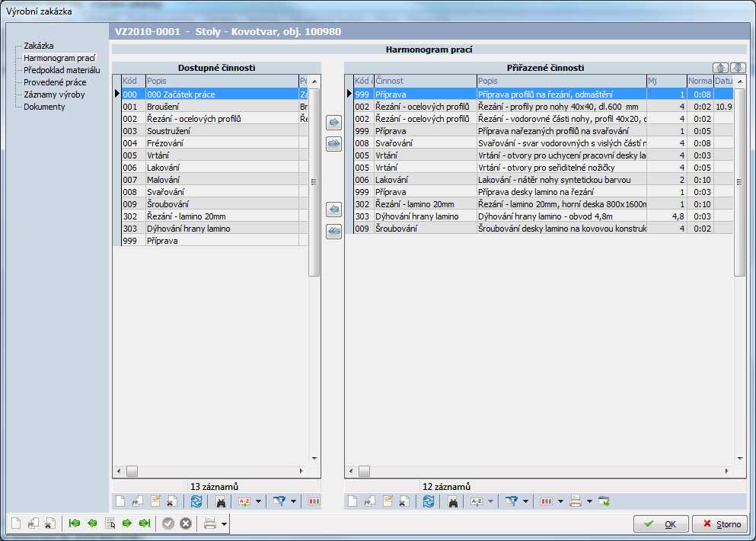Export Přiřazené činnosti via folder arrow icon

(x=604, y=501)
